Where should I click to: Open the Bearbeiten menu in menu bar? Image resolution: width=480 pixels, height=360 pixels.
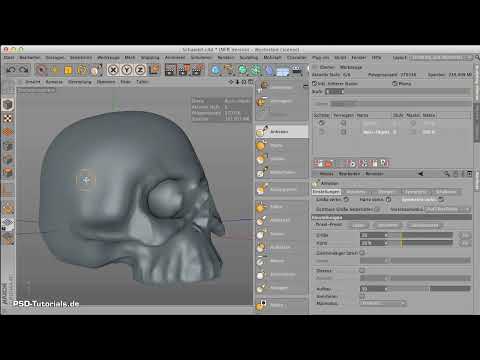30,58
